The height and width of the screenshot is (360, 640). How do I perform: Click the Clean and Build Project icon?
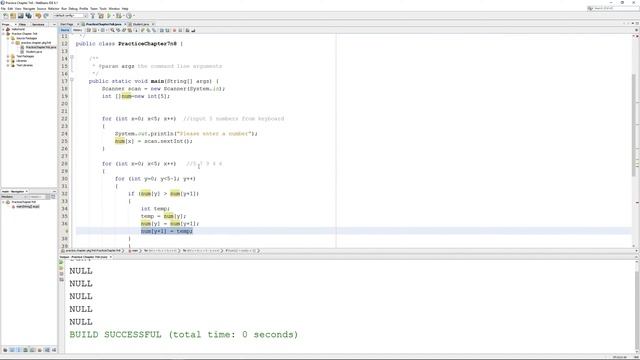(101, 16)
